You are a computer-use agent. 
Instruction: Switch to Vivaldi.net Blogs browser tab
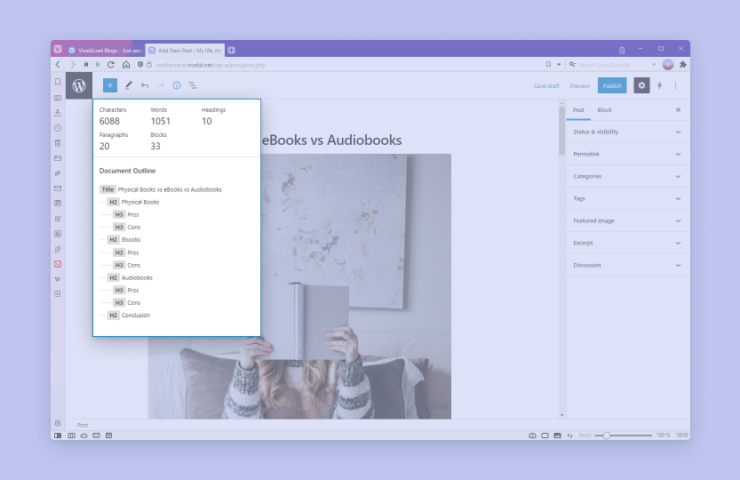point(105,50)
